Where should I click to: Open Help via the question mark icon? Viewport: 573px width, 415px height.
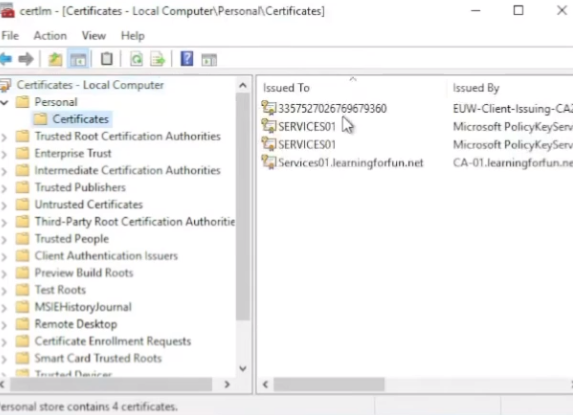[x=187, y=59]
